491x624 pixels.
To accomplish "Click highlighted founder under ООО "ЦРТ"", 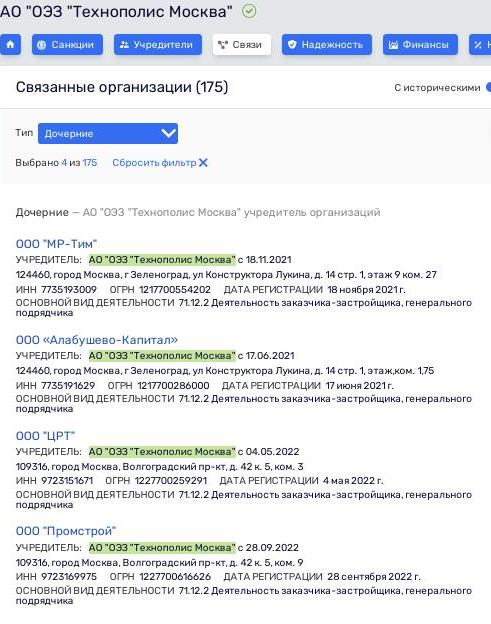I will tap(162, 452).
